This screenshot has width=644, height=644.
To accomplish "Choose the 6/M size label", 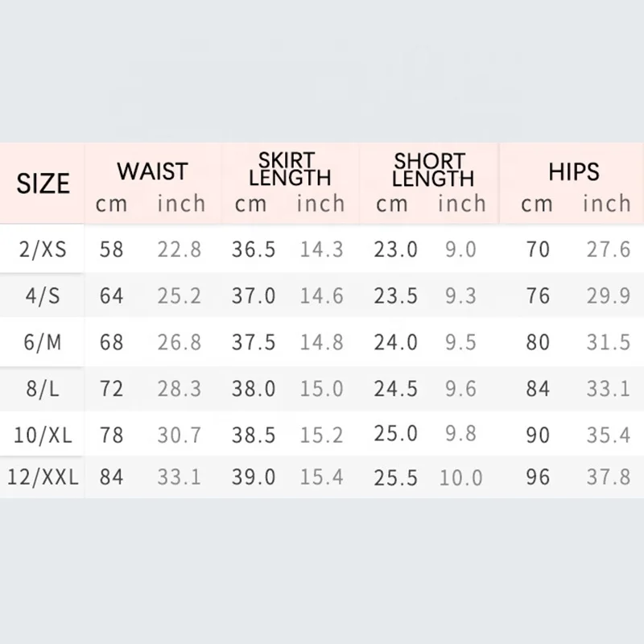I will 43,342.
